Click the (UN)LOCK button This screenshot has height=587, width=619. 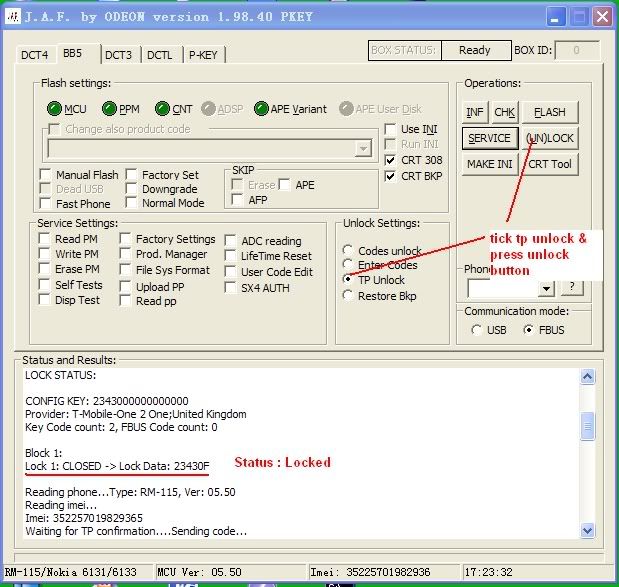pyautogui.click(x=550, y=138)
